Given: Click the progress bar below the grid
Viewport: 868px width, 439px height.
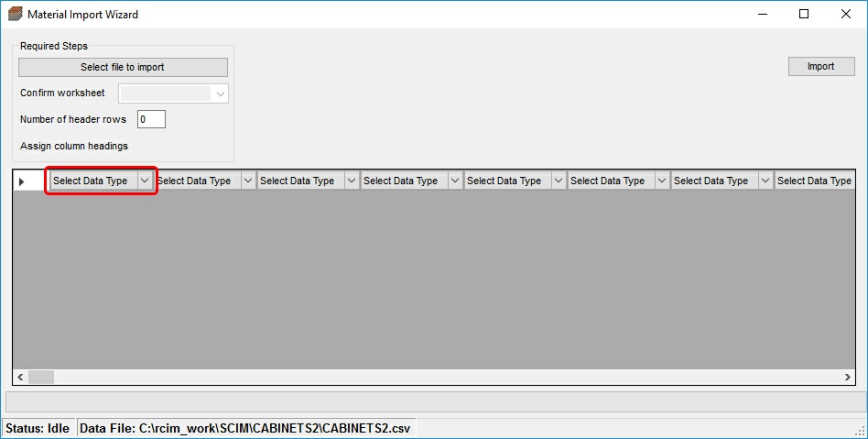Looking at the screenshot, I should click(x=434, y=401).
